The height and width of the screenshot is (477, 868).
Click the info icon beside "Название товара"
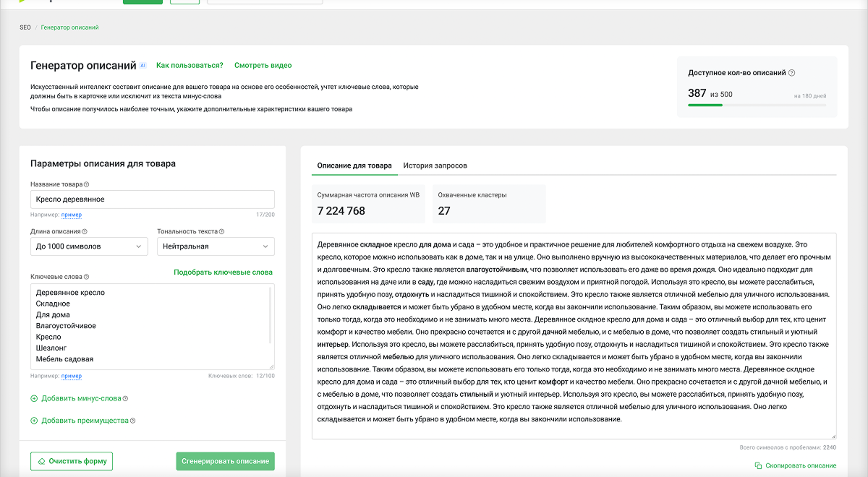coord(87,184)
